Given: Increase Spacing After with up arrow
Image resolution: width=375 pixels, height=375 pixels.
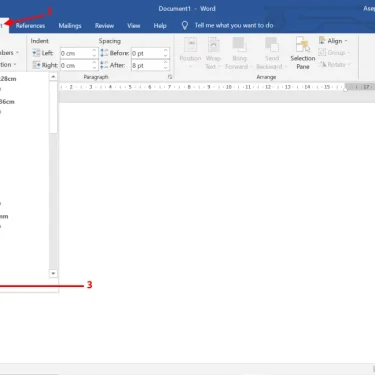Looking at the screenshot, I should tap(166, 62).
